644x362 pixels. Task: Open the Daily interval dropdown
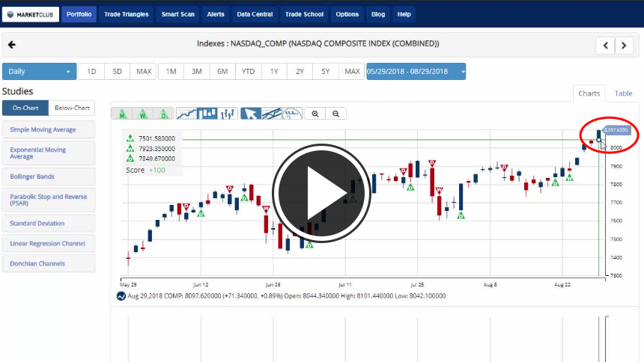pyautogui.click(x=40, y=72)
